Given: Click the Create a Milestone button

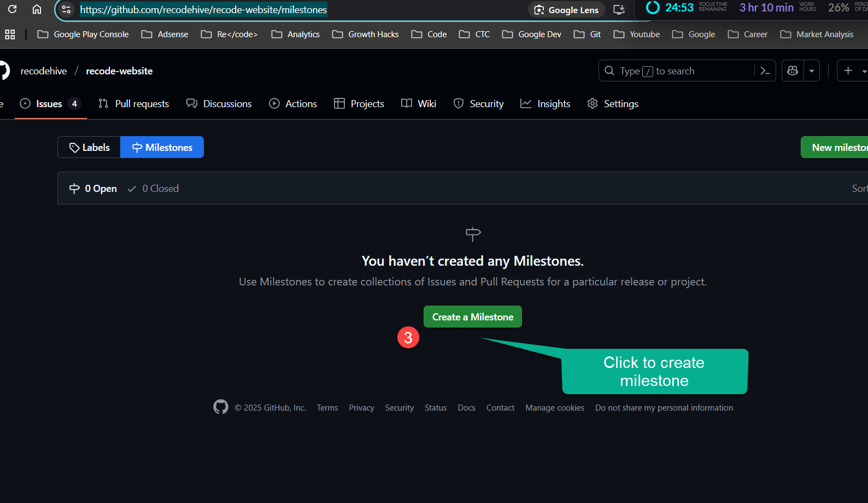Looking at the screenshot, I should point(473,317).
